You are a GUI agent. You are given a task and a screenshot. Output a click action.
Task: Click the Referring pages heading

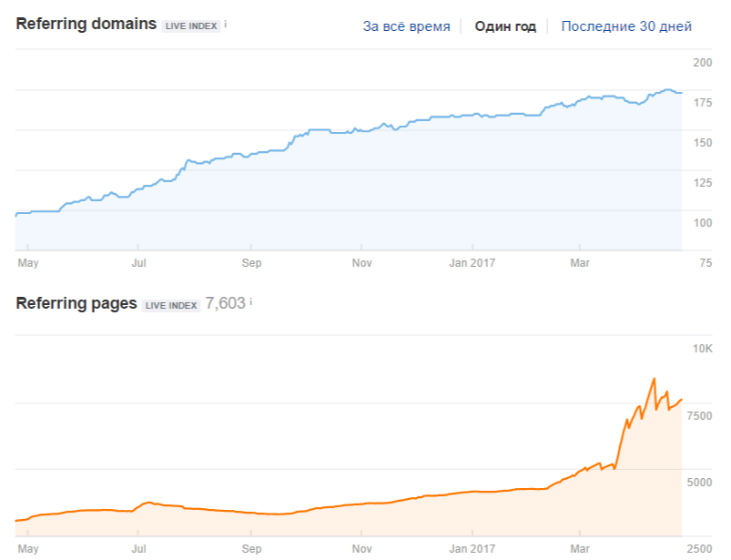tap(76, 303)
